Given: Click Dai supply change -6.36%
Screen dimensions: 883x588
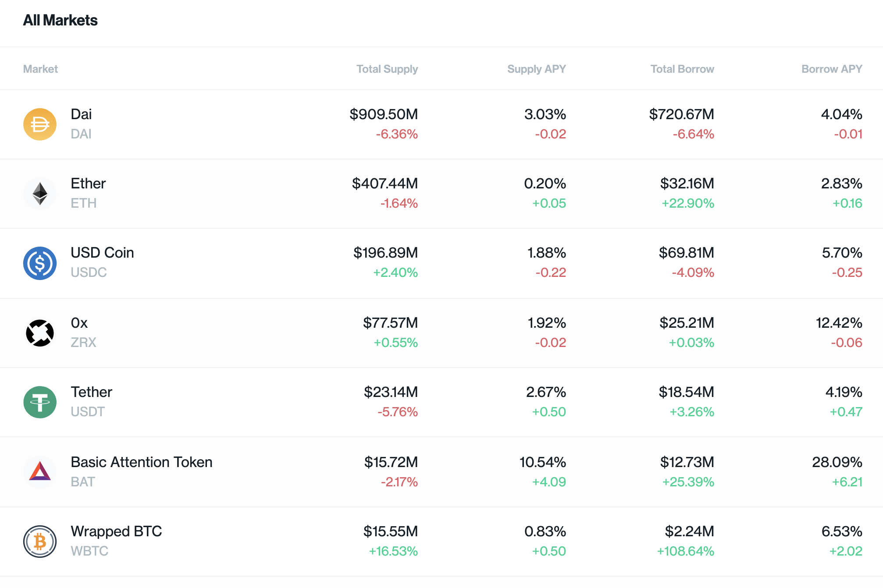Looking at the screenshot, I should (397, 134).
